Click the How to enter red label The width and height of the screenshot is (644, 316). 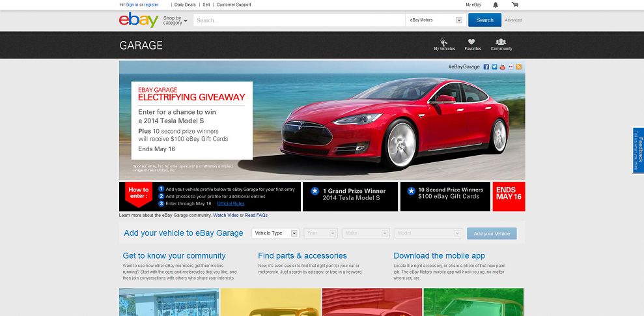[x=139, y=193]
